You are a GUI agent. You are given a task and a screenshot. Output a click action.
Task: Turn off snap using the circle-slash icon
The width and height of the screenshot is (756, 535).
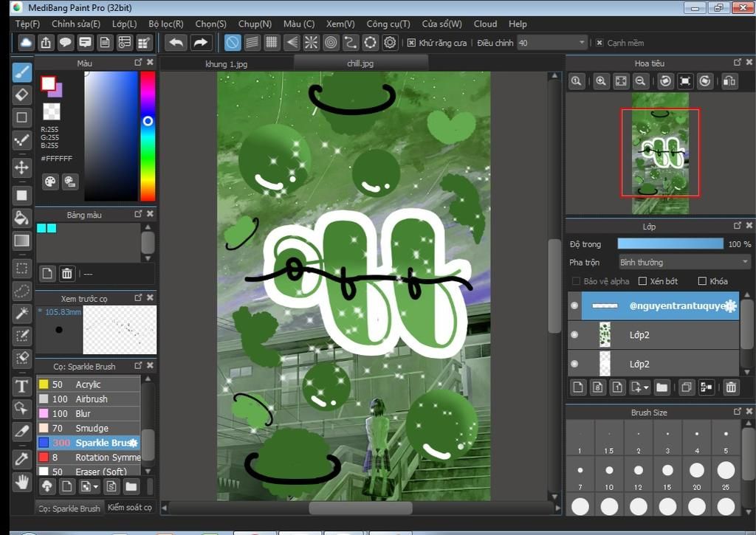[233, 43]
